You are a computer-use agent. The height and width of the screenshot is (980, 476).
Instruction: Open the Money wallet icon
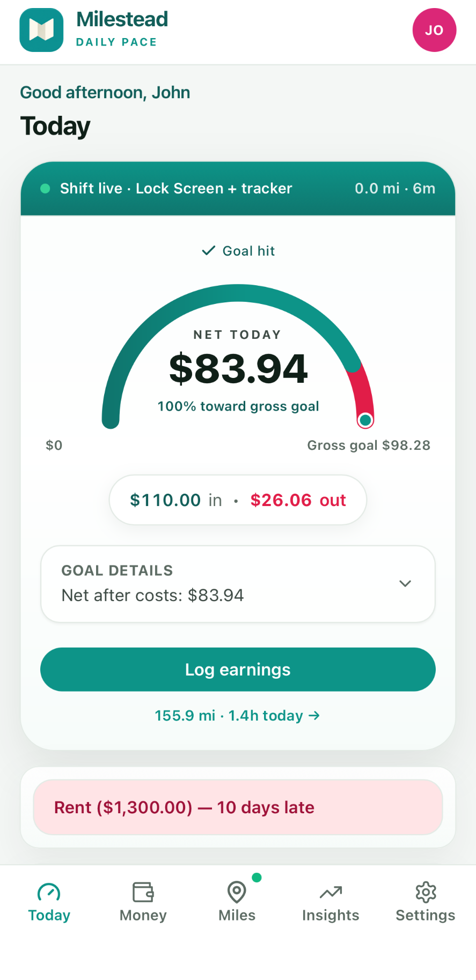[x=143, y=892]
